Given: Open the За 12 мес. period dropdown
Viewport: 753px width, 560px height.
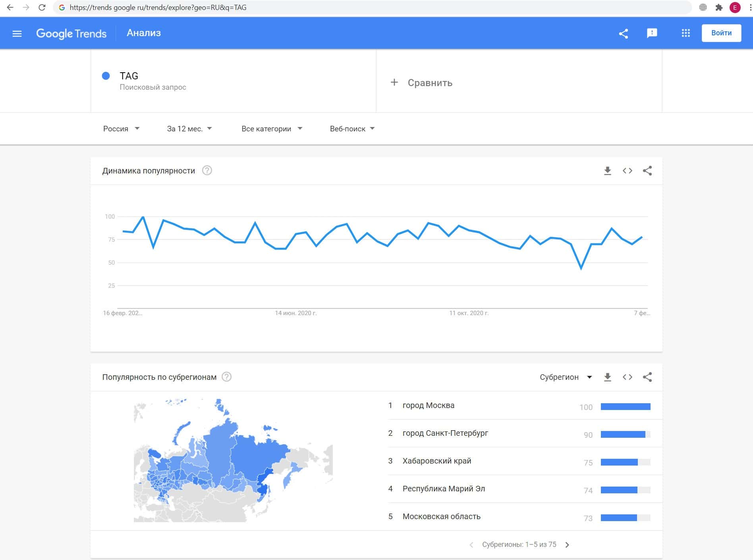Looking at the screenshot, I should [x=189, y=129].
